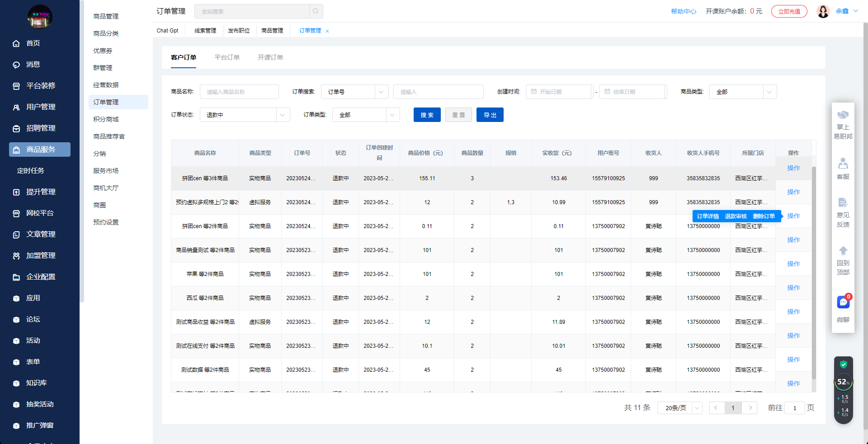
Task: Go to 首页 in sidebar
Action: coord(33,43)
